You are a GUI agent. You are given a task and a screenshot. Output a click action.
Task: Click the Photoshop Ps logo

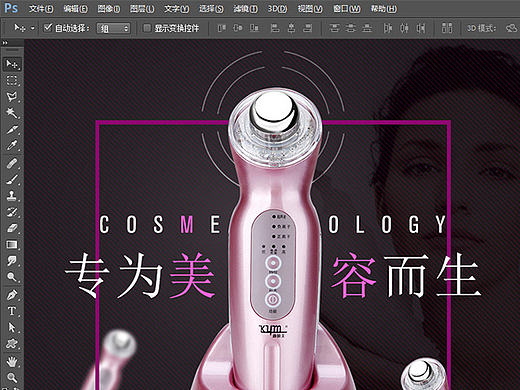[x=11, y=8]
